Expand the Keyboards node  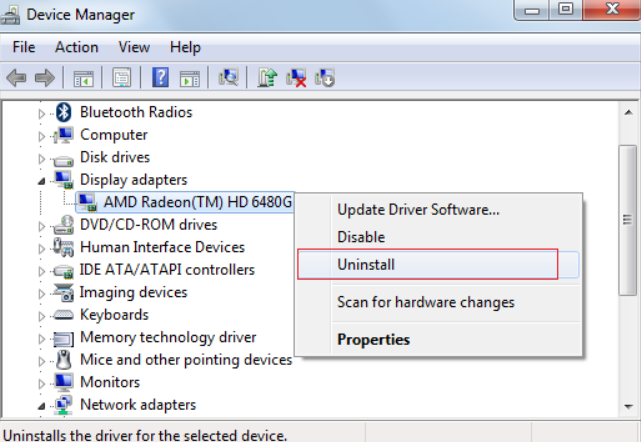point(42,315)
